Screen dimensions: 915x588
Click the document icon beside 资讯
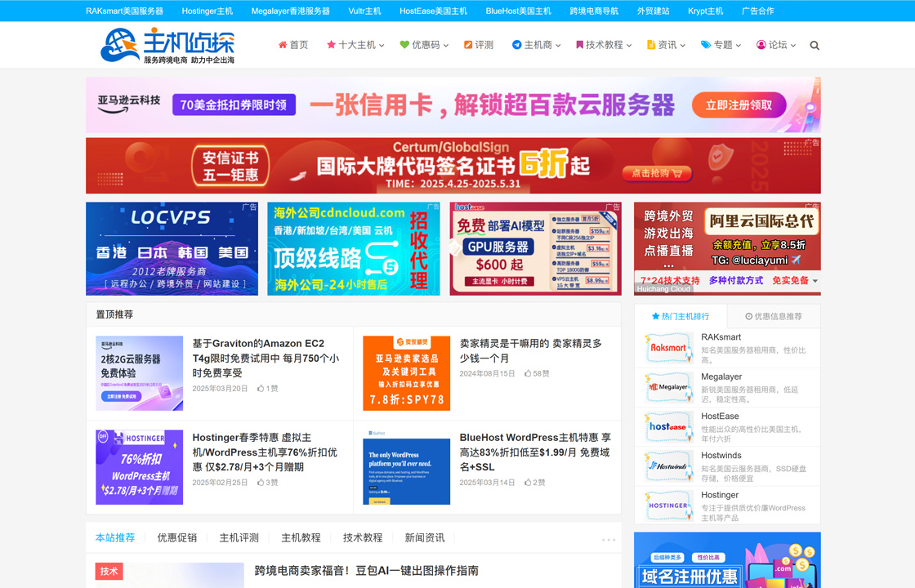(651, 45)
